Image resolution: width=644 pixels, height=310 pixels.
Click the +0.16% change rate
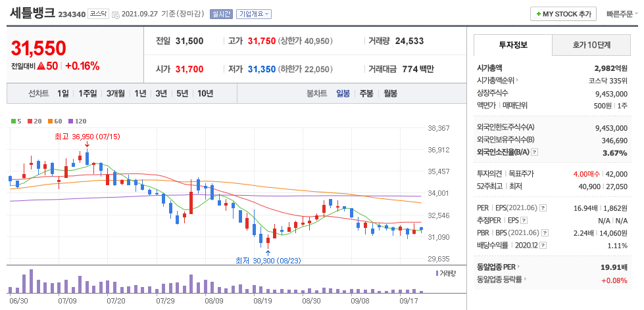click(82, 66)
